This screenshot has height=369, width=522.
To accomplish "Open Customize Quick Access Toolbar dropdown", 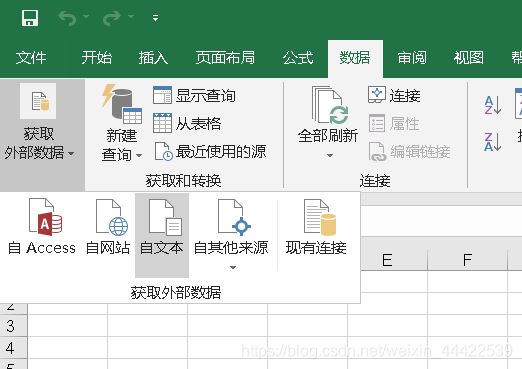I will [x=155, y=18].
